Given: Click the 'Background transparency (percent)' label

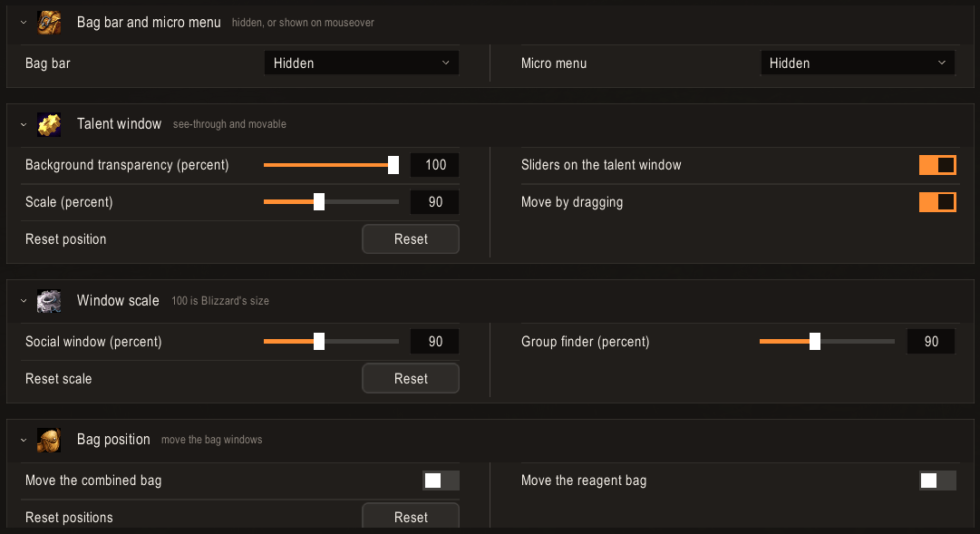Looking at the screenshot, I should point(127,165).
